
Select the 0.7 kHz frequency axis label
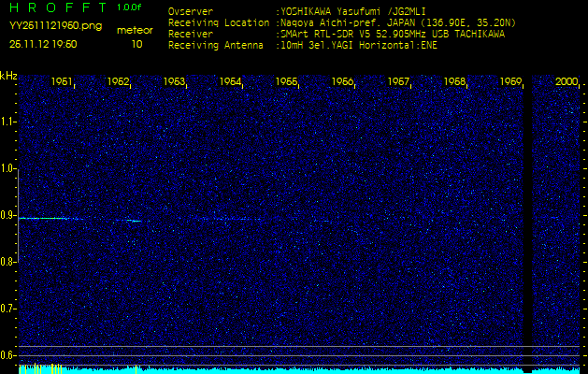7,309
